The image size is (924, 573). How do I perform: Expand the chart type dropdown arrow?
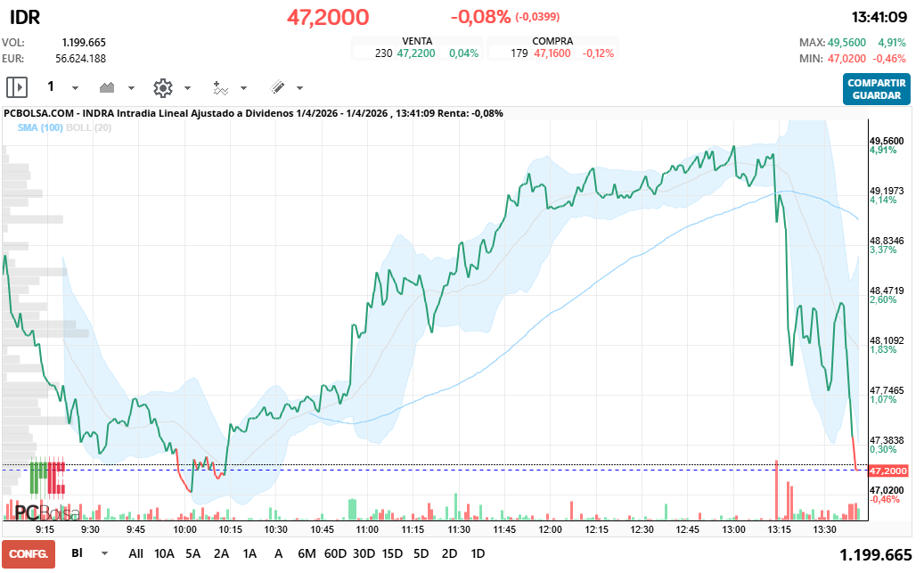pyautogui.click(x=131, y=88)
